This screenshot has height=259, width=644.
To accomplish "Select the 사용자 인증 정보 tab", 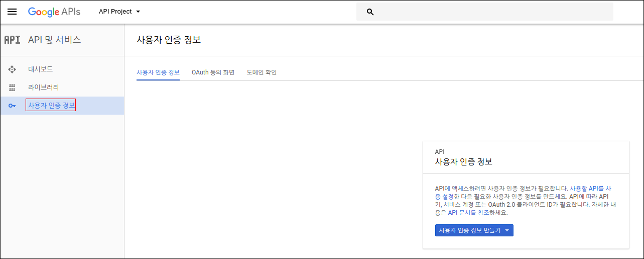I will 158,72.
